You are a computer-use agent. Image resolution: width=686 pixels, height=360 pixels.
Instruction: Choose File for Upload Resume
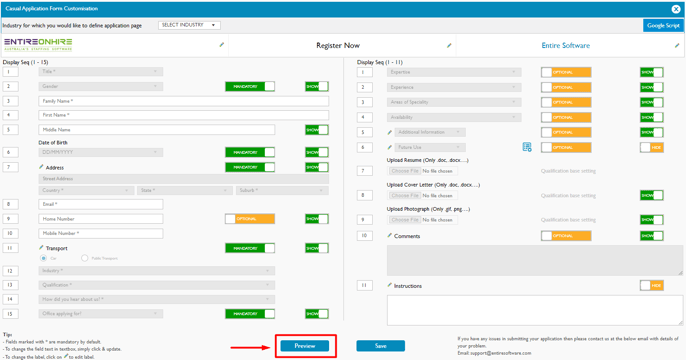[x=405, y=171]
